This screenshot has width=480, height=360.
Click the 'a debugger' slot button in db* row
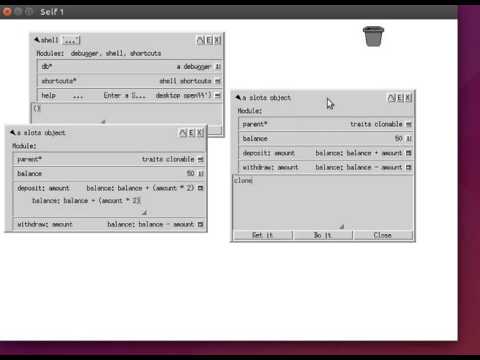coord(218,67)
